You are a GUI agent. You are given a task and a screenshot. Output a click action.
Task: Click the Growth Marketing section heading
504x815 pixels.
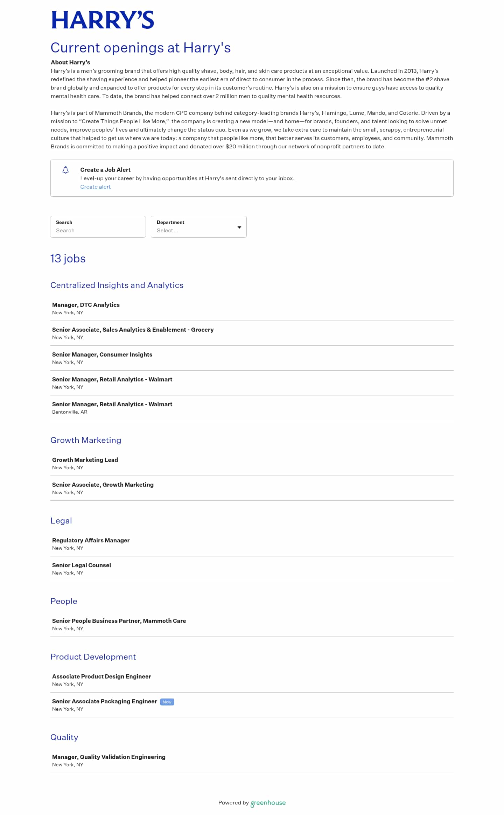86,440
